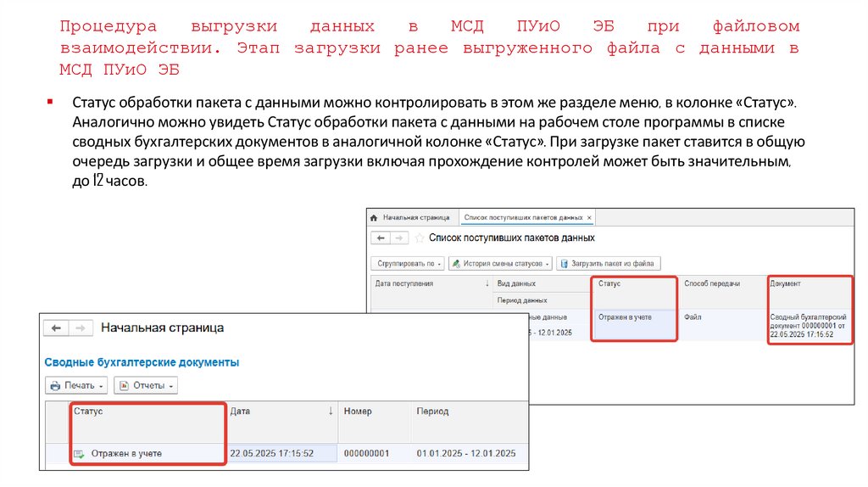
Task: Open История смены статусов menu
Action: click(x=500, y=264)
